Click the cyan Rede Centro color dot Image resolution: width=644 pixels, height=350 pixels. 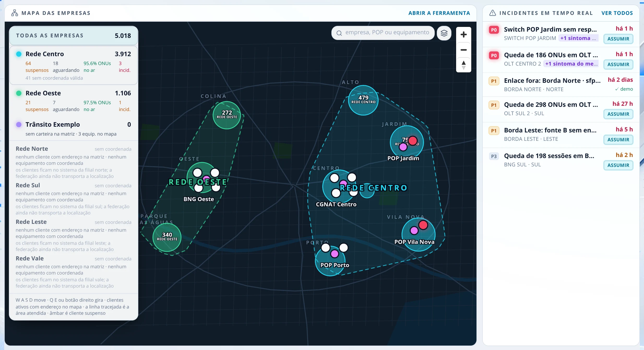pos(19,54)
